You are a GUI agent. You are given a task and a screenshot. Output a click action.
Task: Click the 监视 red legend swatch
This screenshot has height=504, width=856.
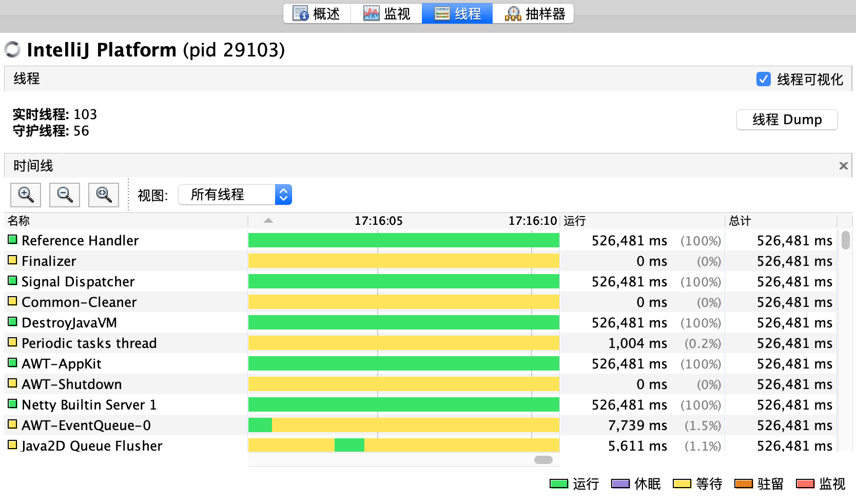(x=805, y=483)
